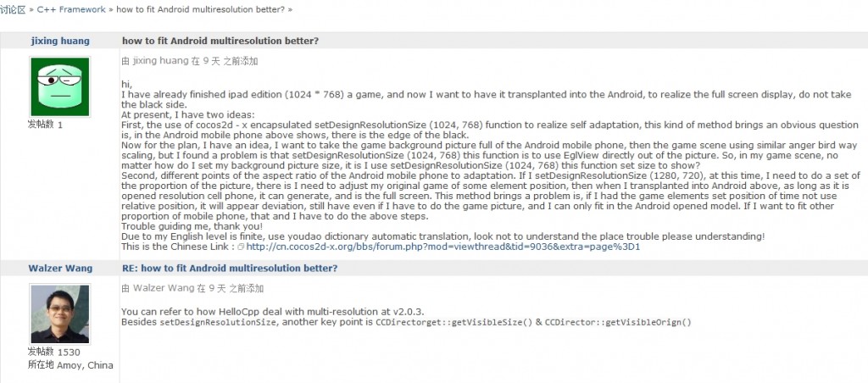The height and width of the screenshot is (383, 868).
Task: Click the 发帖数 1530 post count
Action: pyautogui.click(x=53, y=352)
